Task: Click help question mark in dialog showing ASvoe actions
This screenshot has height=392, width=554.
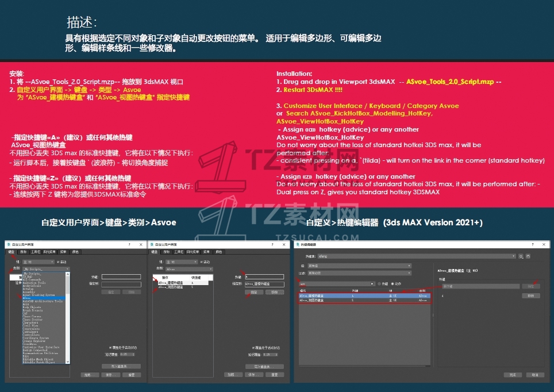Action: coord(272,244)
